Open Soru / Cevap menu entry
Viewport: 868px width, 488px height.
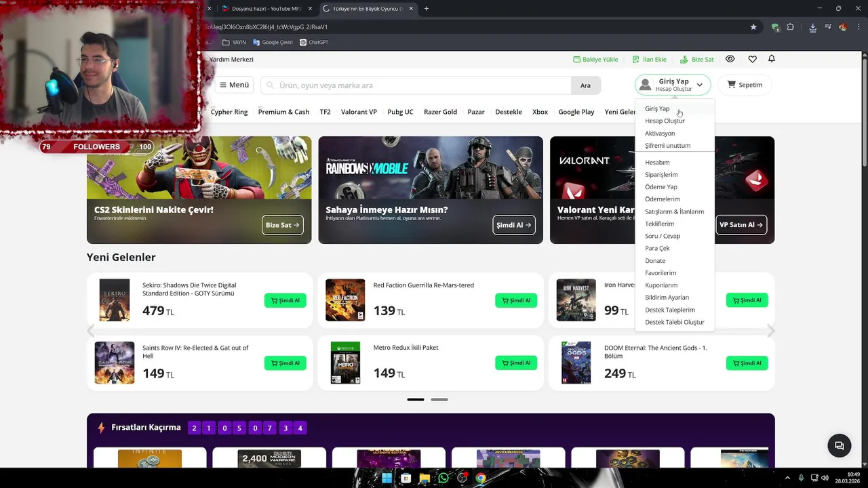point(663,236)
